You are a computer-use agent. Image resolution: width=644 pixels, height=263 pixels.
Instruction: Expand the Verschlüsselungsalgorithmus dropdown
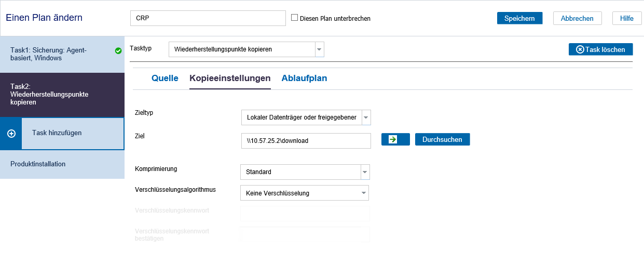coord(363,193)
